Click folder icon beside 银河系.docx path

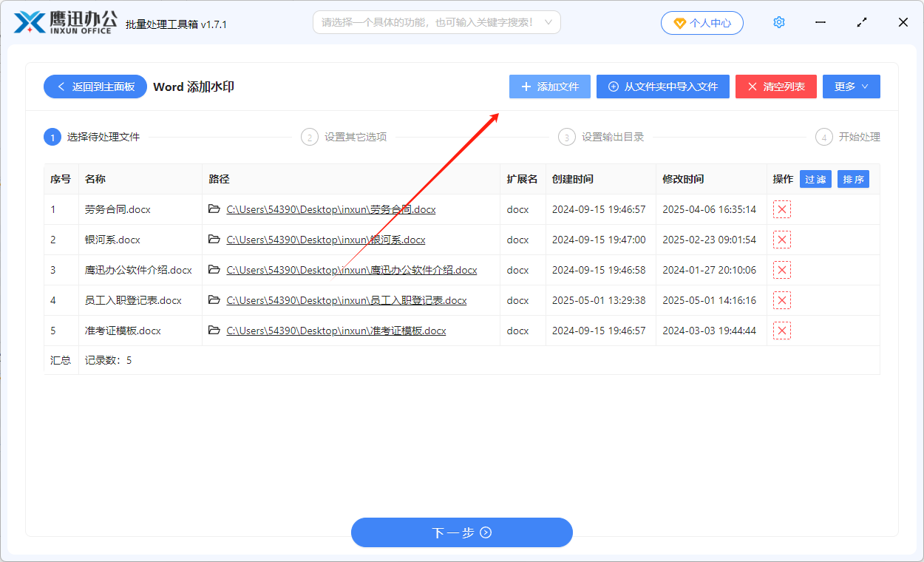tap(214, 240)
